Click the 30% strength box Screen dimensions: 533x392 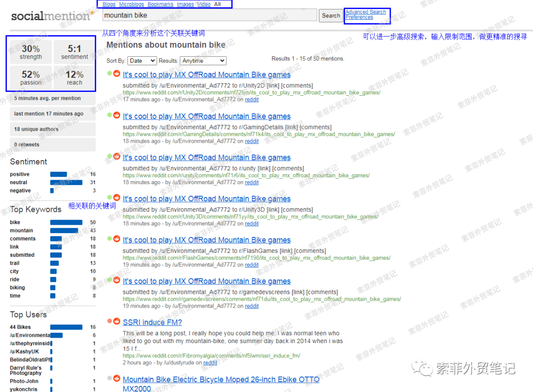pyautogui.click(x=31, y=52)
